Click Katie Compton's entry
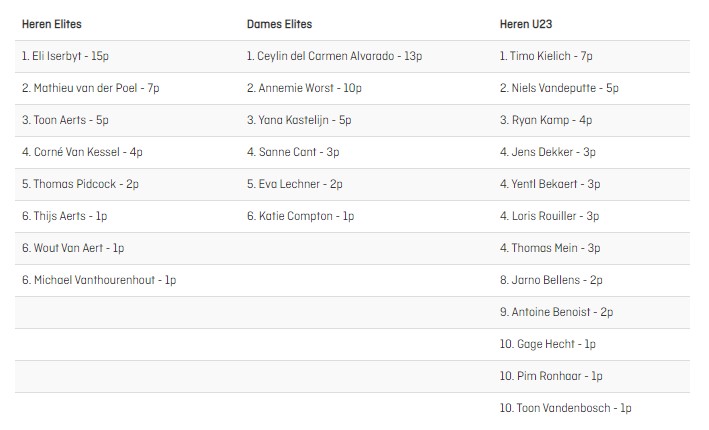Viewport: 709px width, 430px height. tap(300, 216)
